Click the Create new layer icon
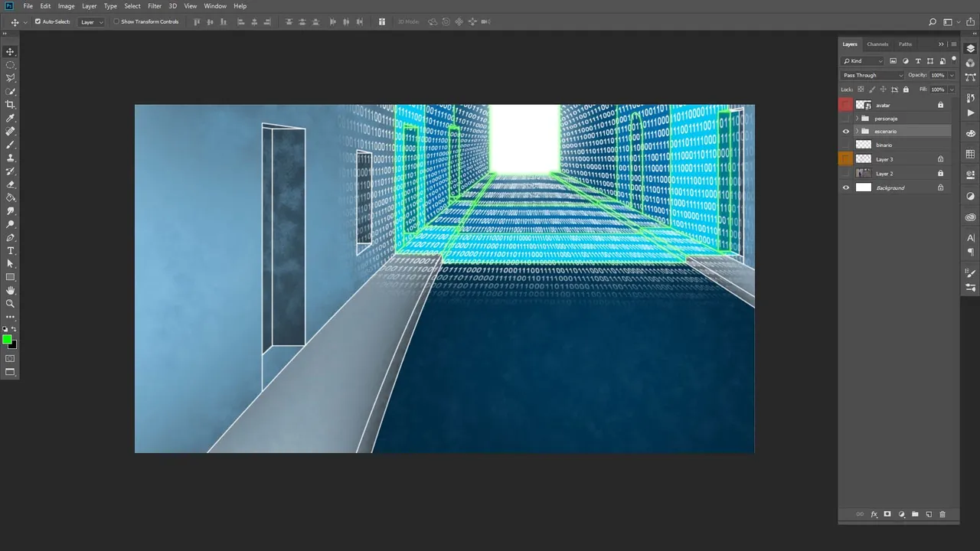The width and height of the screenshot is (980, 551). pos(929,514)
